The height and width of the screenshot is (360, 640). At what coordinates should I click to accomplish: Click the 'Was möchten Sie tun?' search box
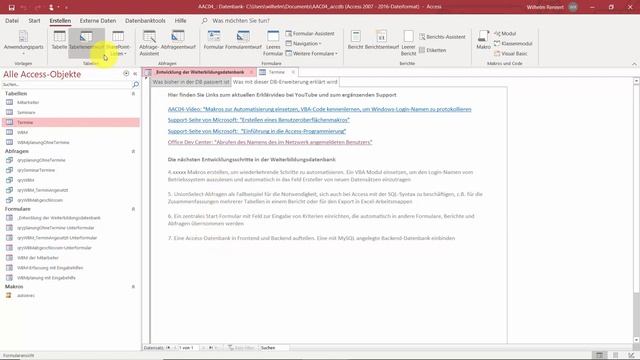pos(241,20)
